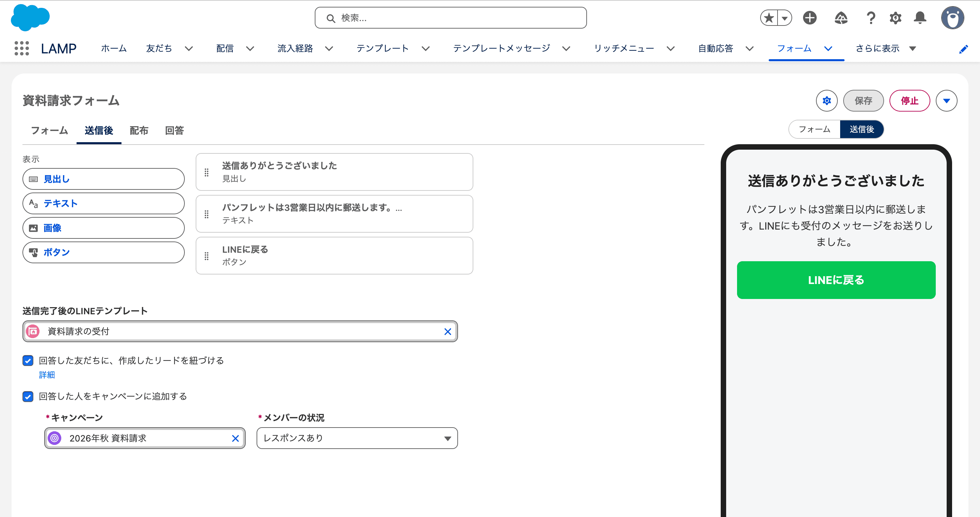Add a 画像 element
The height and width of the screenshot is (517, 980).
click(103, 228)
